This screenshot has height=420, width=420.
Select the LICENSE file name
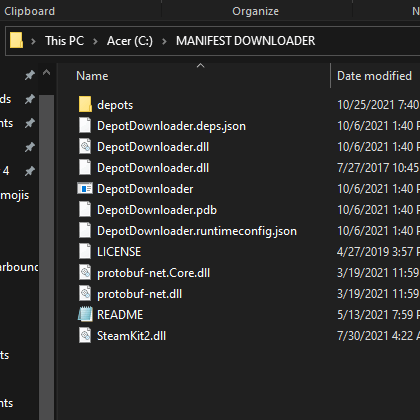[x=119, y=252]
